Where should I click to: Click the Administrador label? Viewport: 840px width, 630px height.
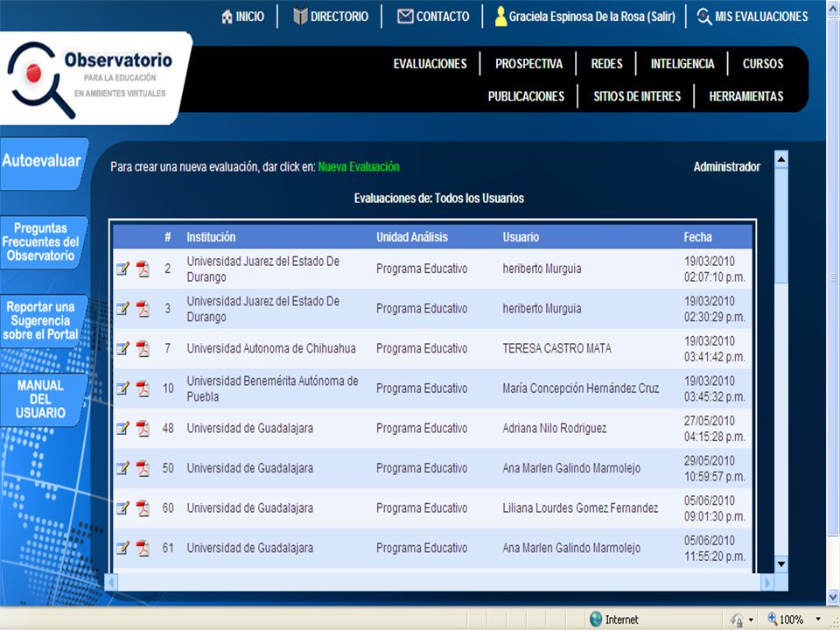point(727,166)
